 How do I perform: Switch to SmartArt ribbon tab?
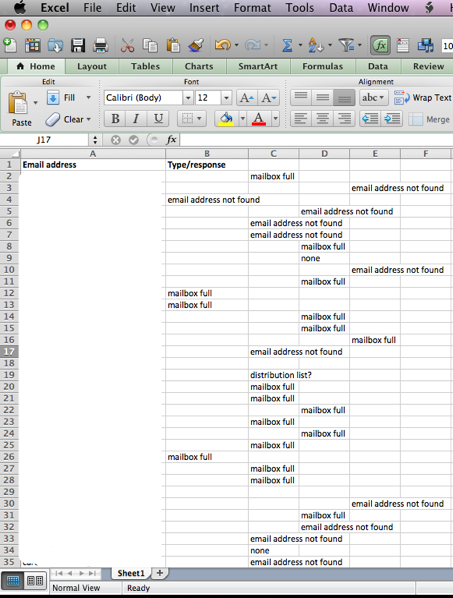click(x=258, y=66)
